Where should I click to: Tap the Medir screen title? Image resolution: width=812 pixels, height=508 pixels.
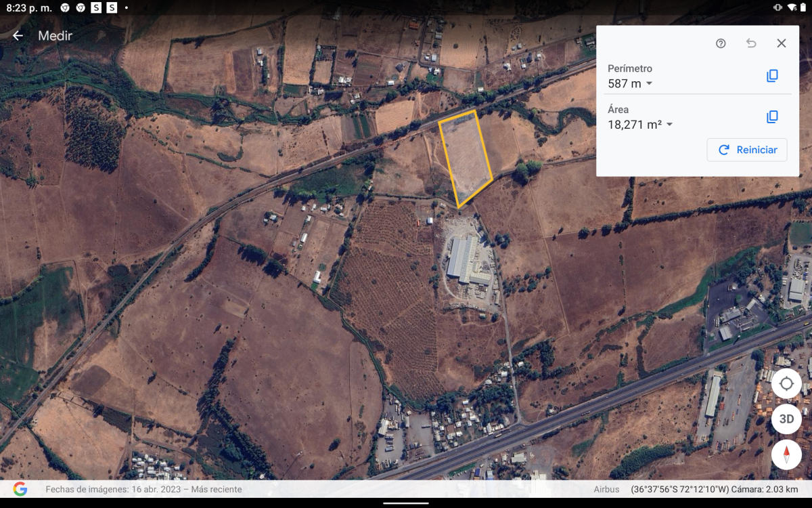55,36
